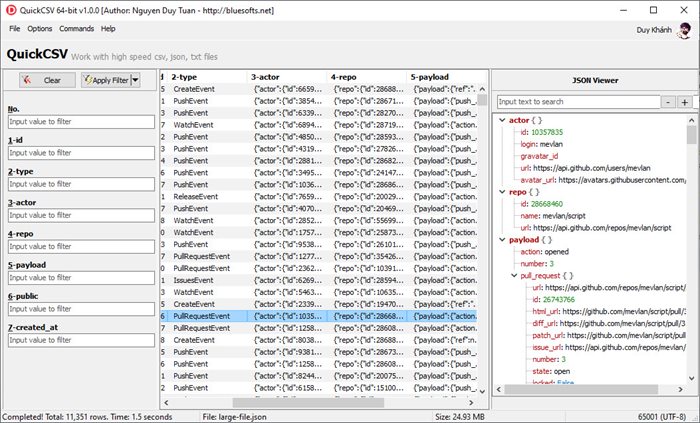Open the Apply Filter dropdown arrow

point(135,80)
